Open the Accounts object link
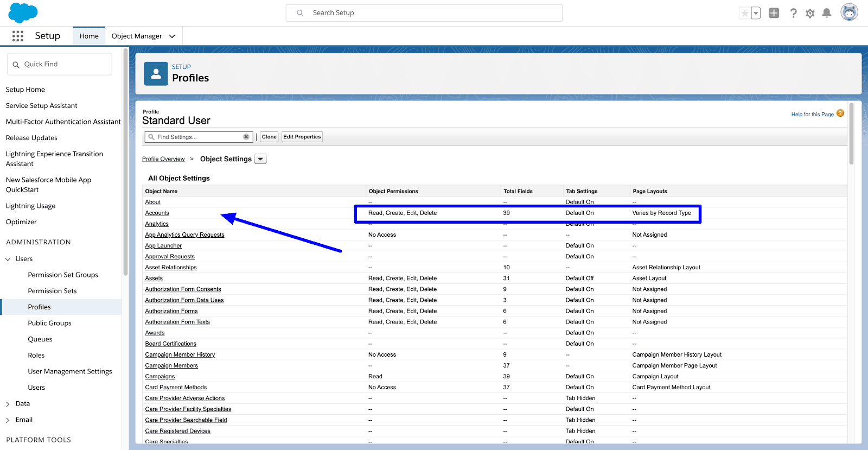Image resolution: width=868 pixels, height=450 pixels. point(157,213)
